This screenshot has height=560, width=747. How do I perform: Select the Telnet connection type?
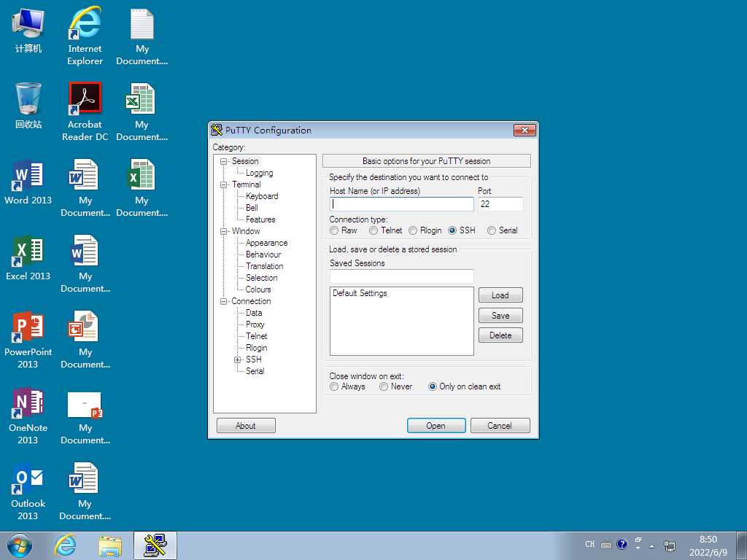coord(373,230)
